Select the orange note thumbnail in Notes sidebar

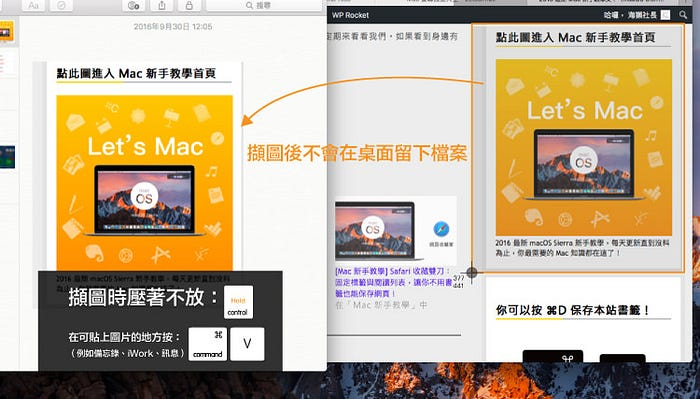[7, 31]
